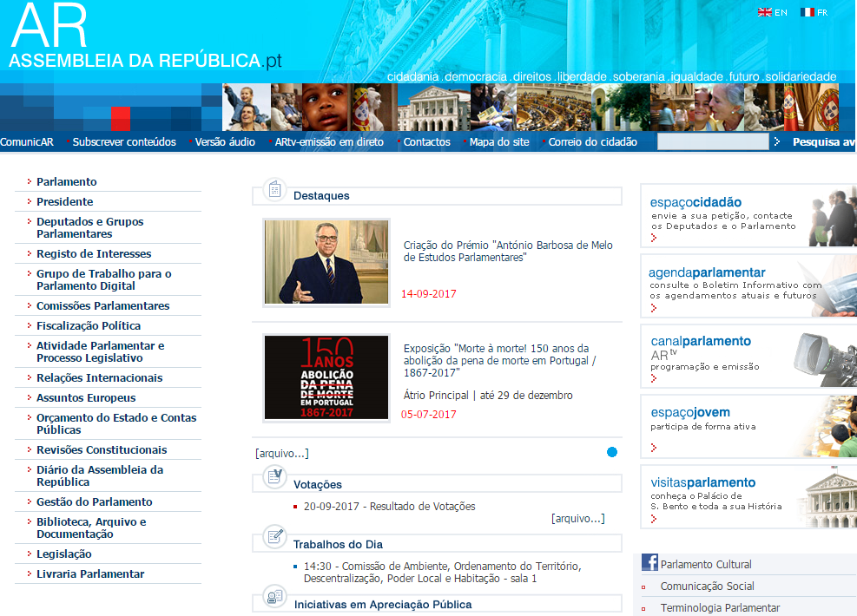This screenshot has height=616, width=857.
Task: Open the 150 Anos abolição exhibition thumbnail
Action: tap(326, 377)
